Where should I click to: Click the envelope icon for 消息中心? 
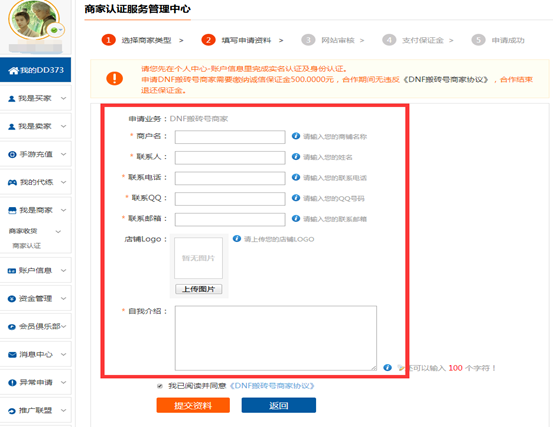pos(12,354)
